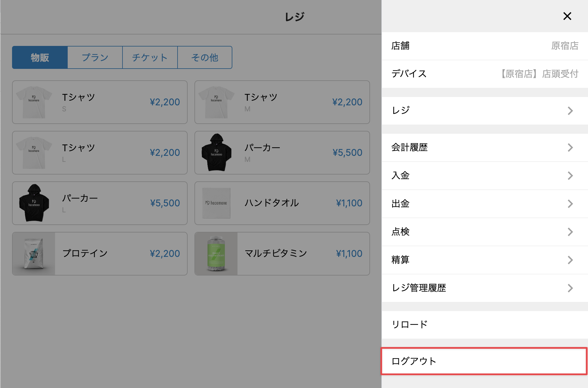Click the 精算 row chevron
Viewport: 588px width, 388px height.
[x=570, y=260]
